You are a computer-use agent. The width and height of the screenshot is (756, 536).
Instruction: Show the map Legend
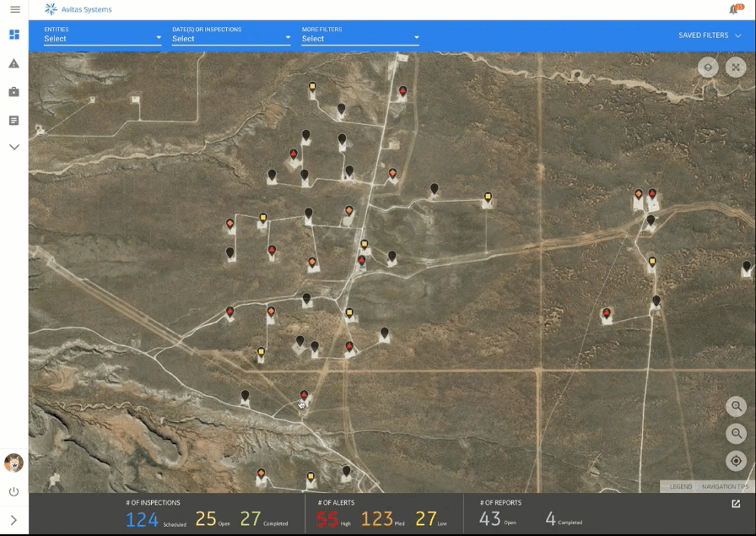tap(680, 486)
